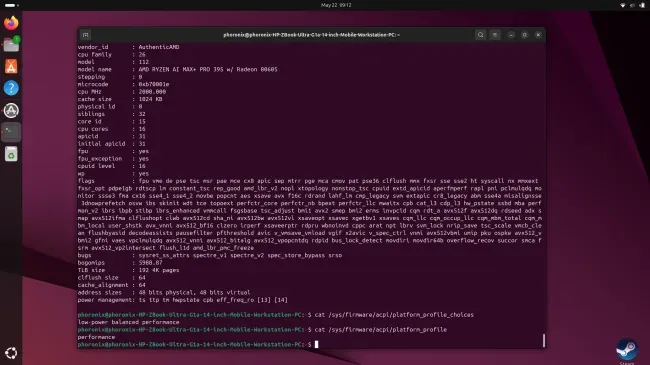
Task: Click 'cat /sys/firmware/acpi/platform_profile_choices' command
Action: click(x=394, y=314)
